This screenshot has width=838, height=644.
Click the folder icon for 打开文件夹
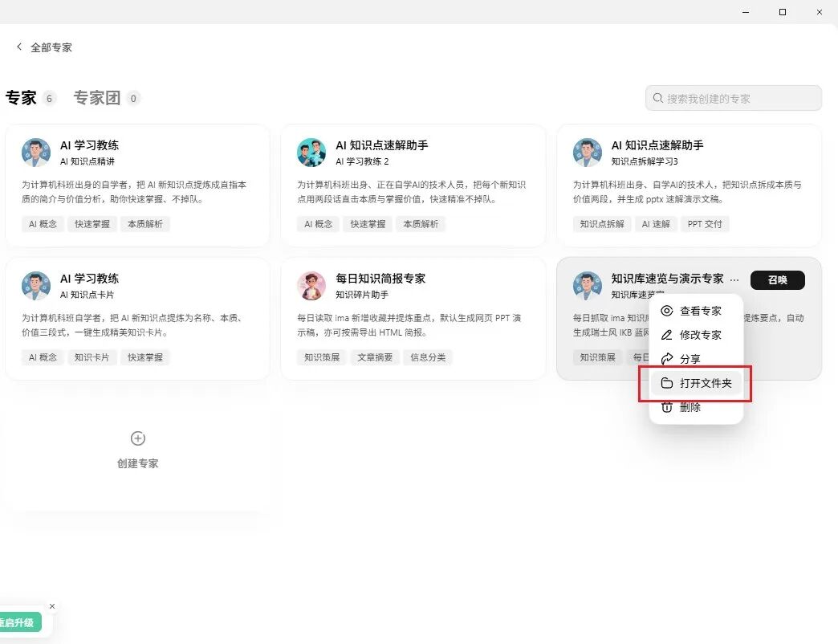click(666, 383)
